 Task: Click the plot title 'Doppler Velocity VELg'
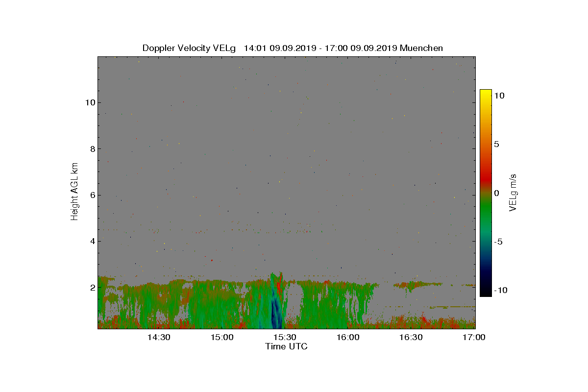point(189,48)
